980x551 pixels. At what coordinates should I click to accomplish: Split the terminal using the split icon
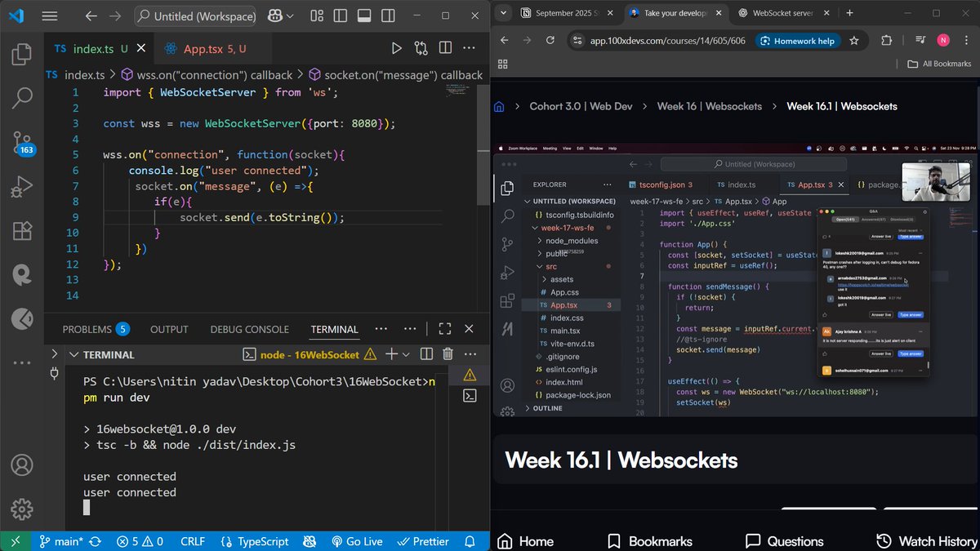(x=426, y=354)
